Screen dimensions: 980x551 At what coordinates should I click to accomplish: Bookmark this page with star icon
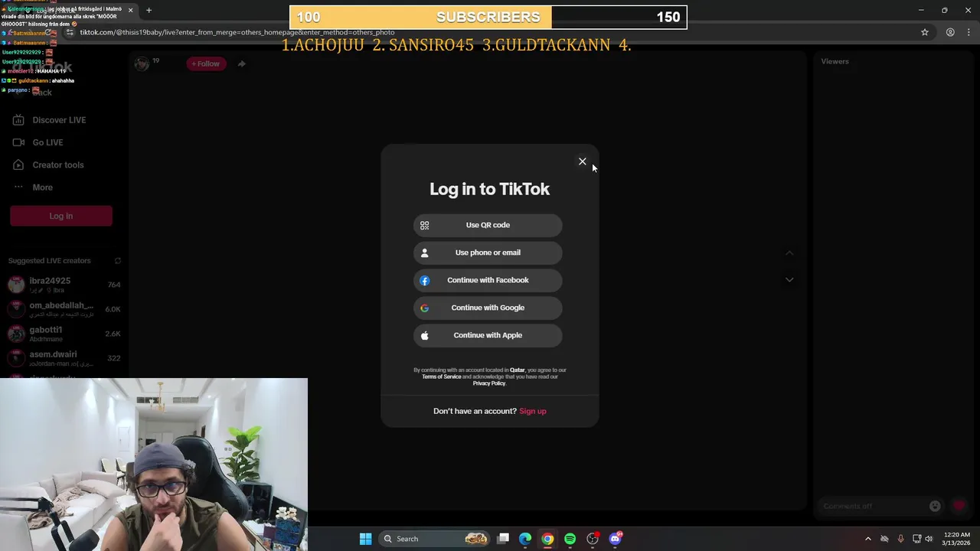925,32
